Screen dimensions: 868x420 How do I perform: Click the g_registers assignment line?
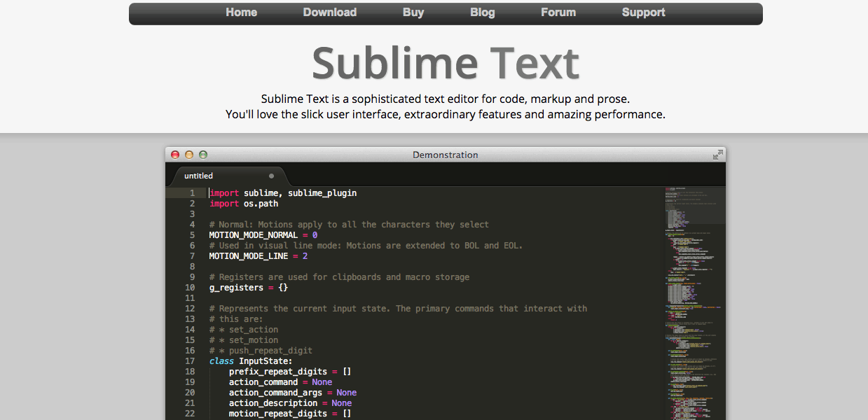[248, 288]
